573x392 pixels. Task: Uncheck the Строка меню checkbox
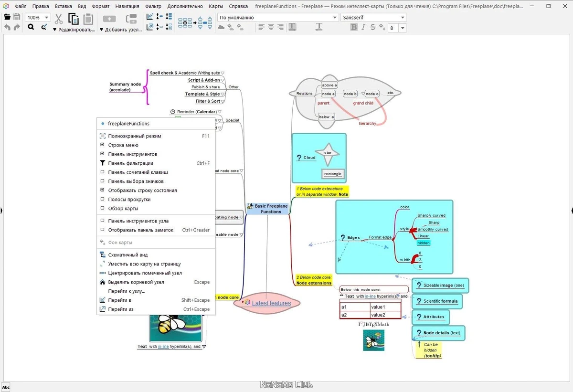click(102, 145)
